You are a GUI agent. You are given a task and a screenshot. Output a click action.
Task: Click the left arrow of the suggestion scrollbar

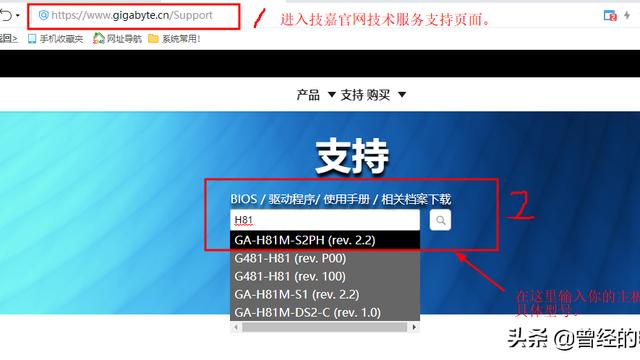(x=236, y=327)
